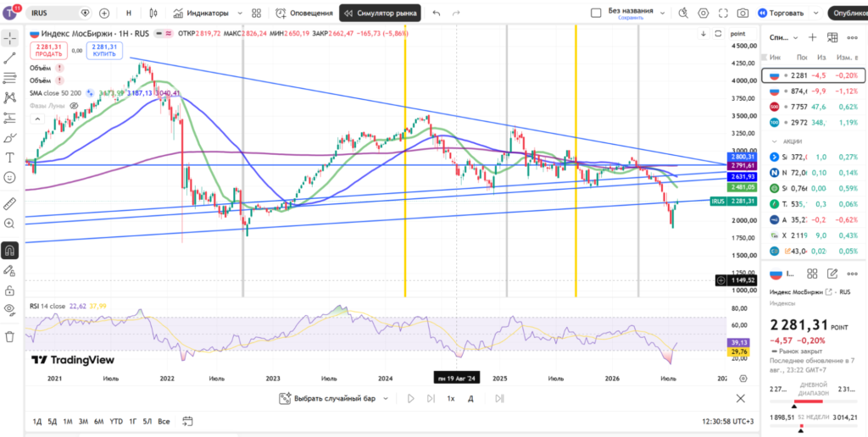868x437 pixels.
Task: Click the Опубликовать button
Action: (x=848, y=13)
